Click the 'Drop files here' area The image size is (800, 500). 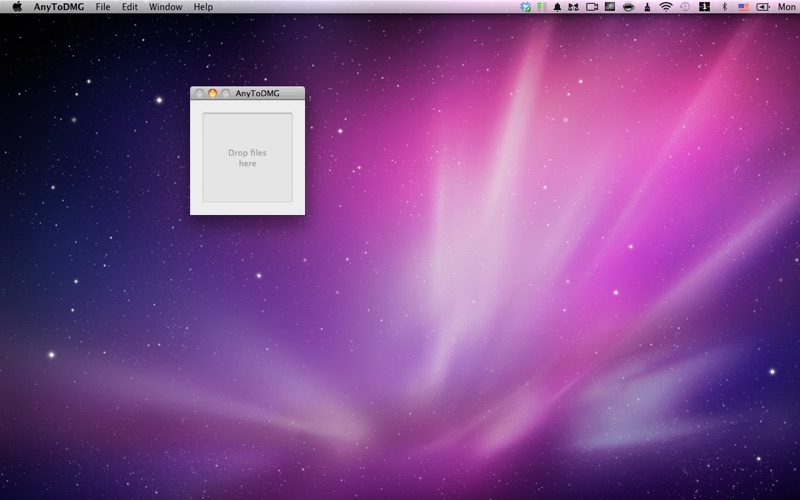tap(247, 158)
